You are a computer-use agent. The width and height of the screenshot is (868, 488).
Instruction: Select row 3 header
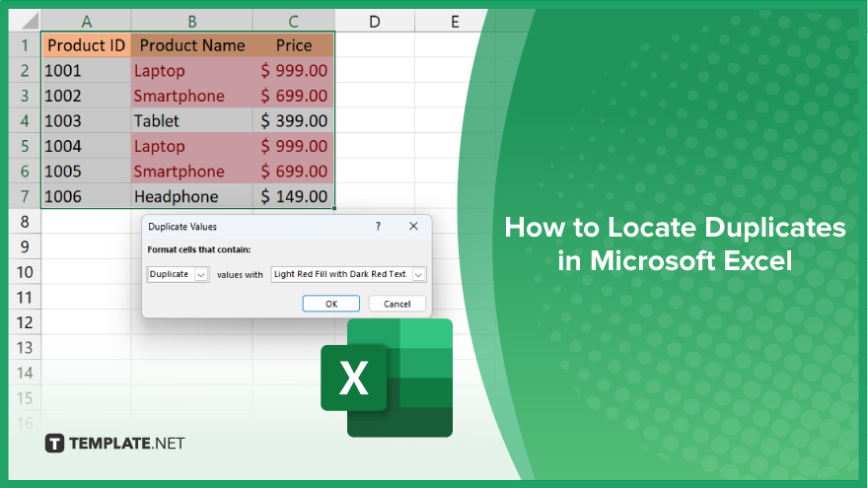(x=25, y=96)
